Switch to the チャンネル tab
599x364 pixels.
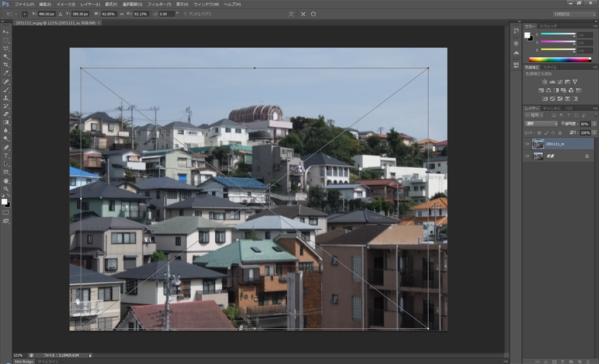(x=552, y=108)
